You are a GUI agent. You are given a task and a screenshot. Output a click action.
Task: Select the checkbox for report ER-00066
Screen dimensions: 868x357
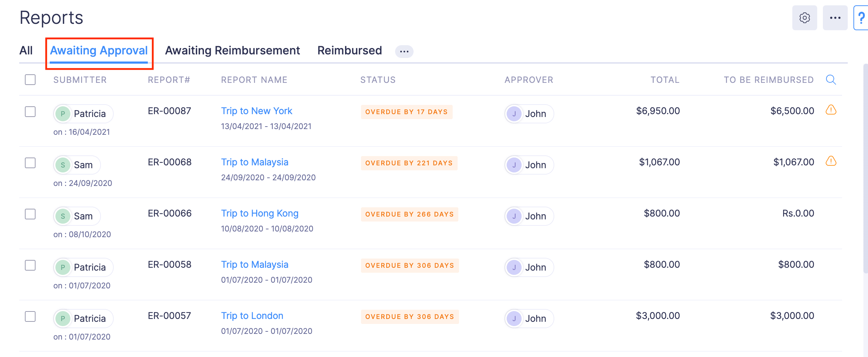(30, 214)
